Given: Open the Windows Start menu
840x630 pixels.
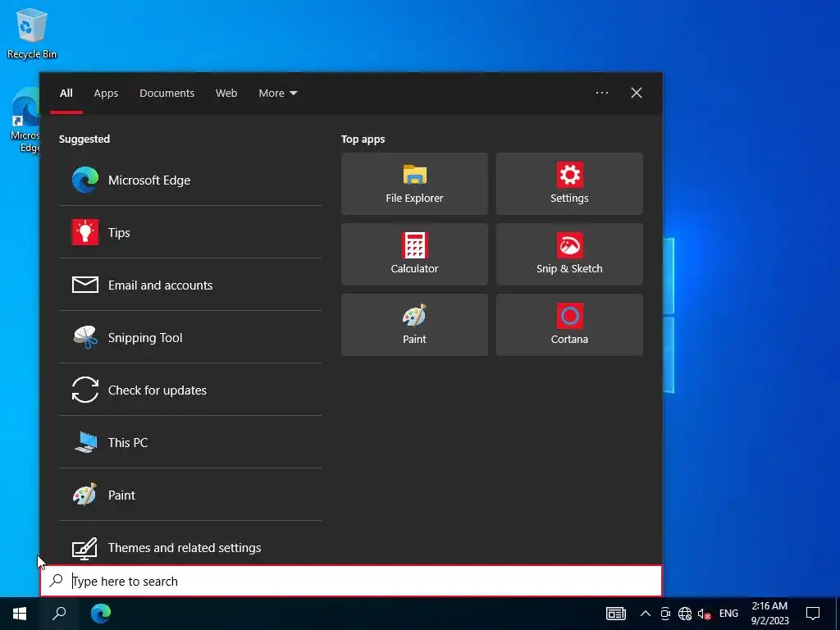Looking at the screenshot, I should click(20, 614).
